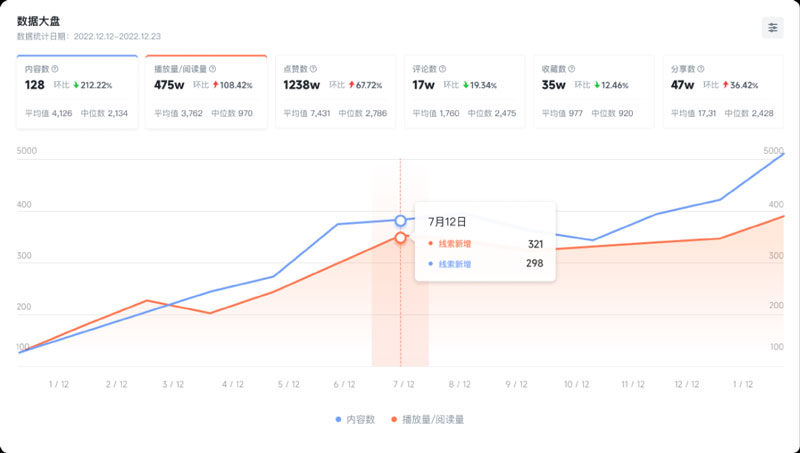Screen dimensions: 800x453
Task: Click the orange data point marker on chart
Action: pos(400,238)
